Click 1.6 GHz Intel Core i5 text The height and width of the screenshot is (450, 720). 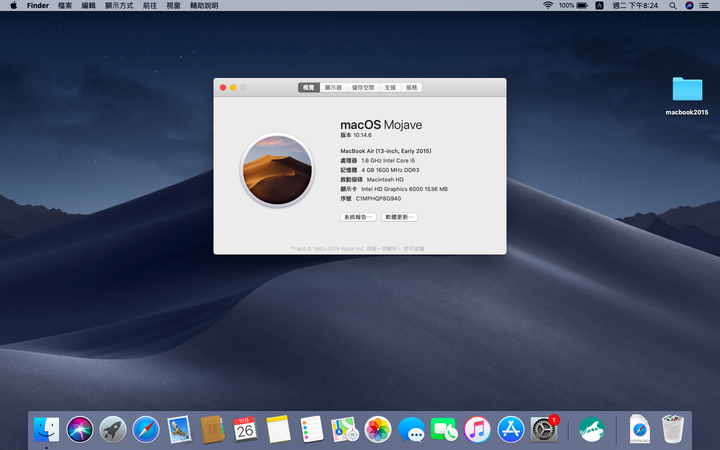pyautogui.click(x=388, y=160)
